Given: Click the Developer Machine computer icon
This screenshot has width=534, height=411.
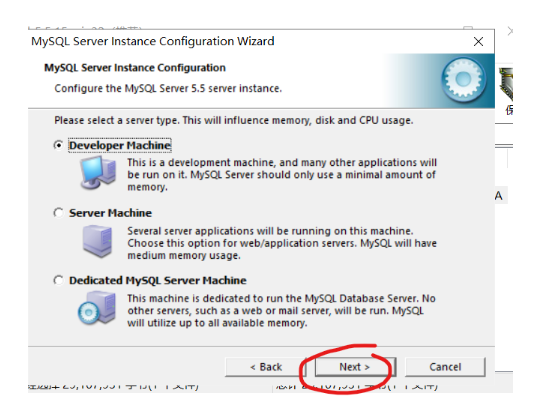Looking at the screenshot, I should click(x=98, y=173).
